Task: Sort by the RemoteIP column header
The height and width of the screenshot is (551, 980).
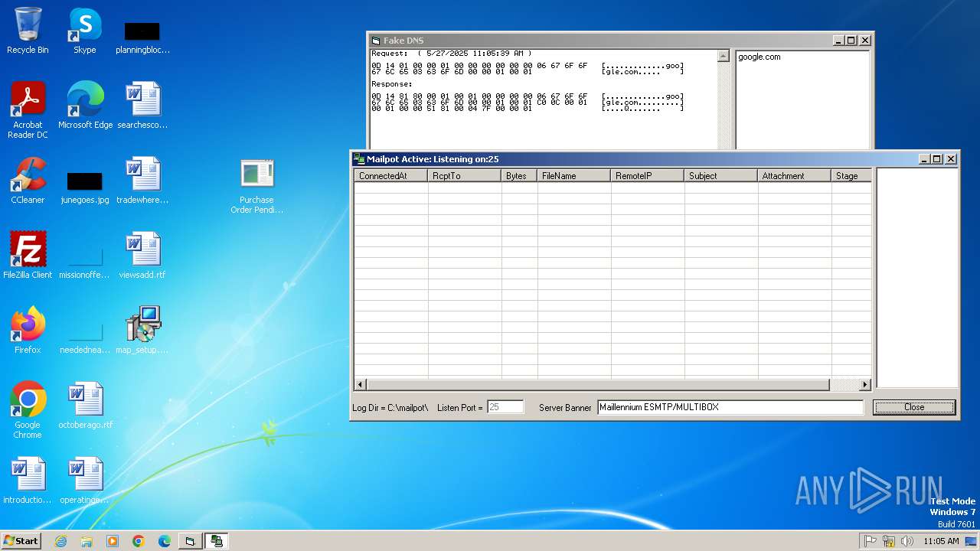Action: coord(648,176)
